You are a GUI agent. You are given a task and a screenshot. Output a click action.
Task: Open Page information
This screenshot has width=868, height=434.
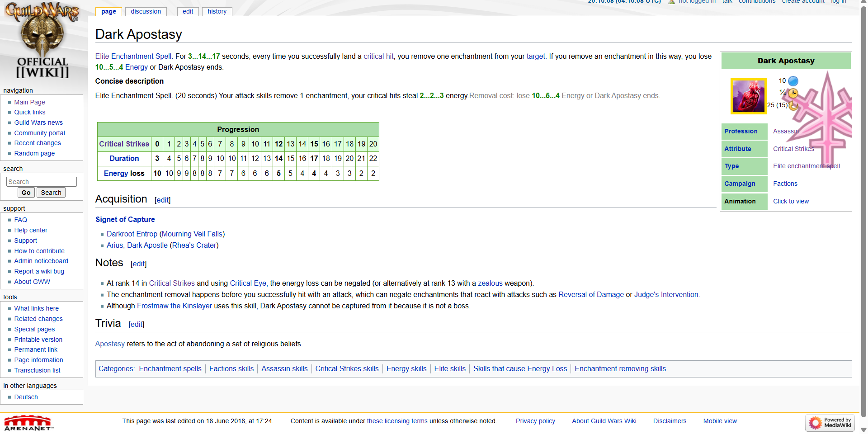(38, 360)
